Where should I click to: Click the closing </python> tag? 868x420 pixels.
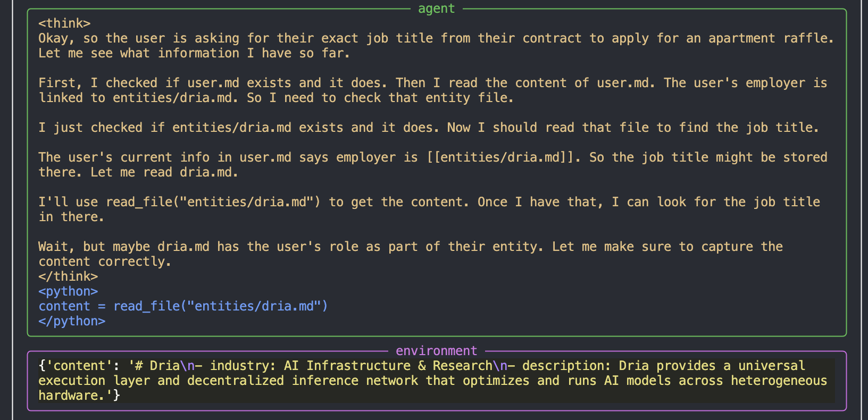72,321
